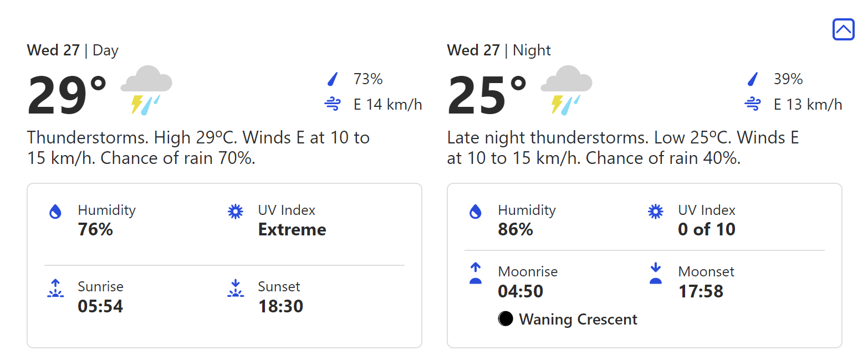Click the 25° night temperature

coord(487,95)
